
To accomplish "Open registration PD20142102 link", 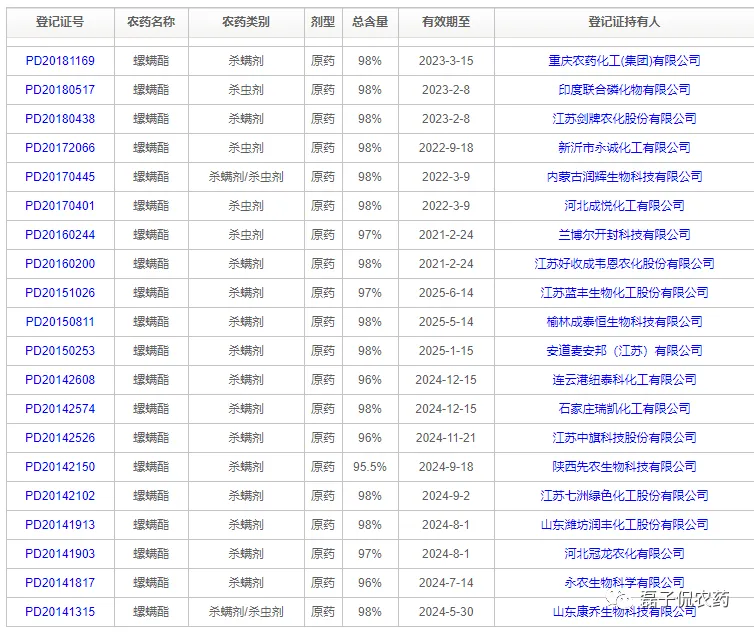I will [60, 496].
